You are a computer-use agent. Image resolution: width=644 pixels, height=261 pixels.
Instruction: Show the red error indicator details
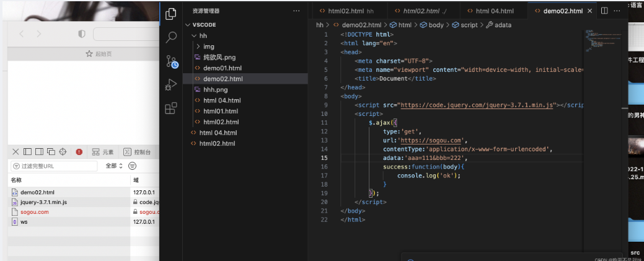[79, 152]
